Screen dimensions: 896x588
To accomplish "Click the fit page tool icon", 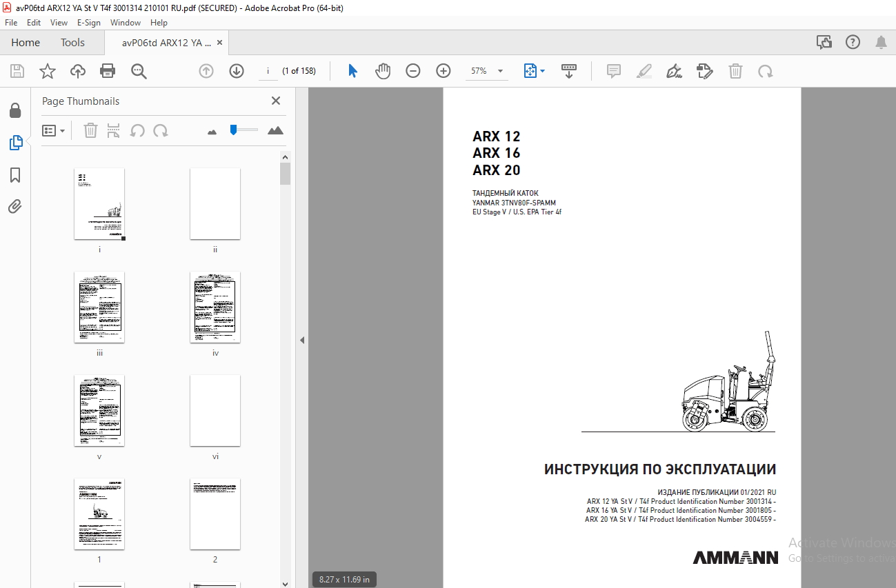I will click(x=530, y=71).
